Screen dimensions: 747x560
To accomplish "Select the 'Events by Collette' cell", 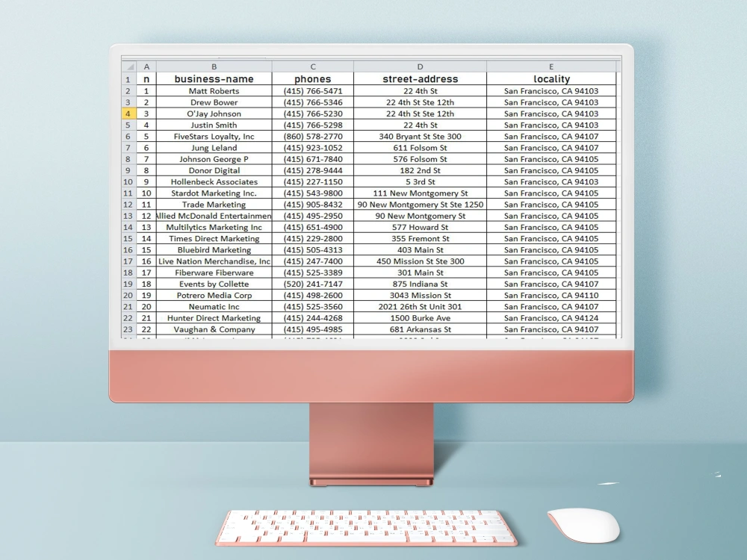I will [214, 284].
